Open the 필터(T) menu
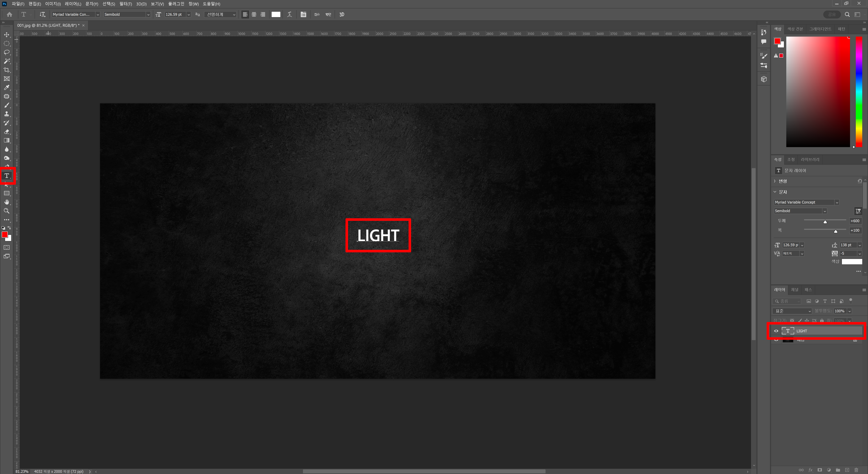Viewport: 868px width, 474px height. [x=125, y=4]
